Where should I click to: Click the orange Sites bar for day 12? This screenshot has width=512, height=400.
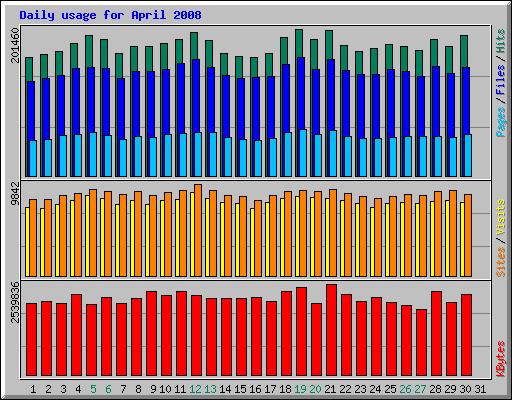coord(198,230)
